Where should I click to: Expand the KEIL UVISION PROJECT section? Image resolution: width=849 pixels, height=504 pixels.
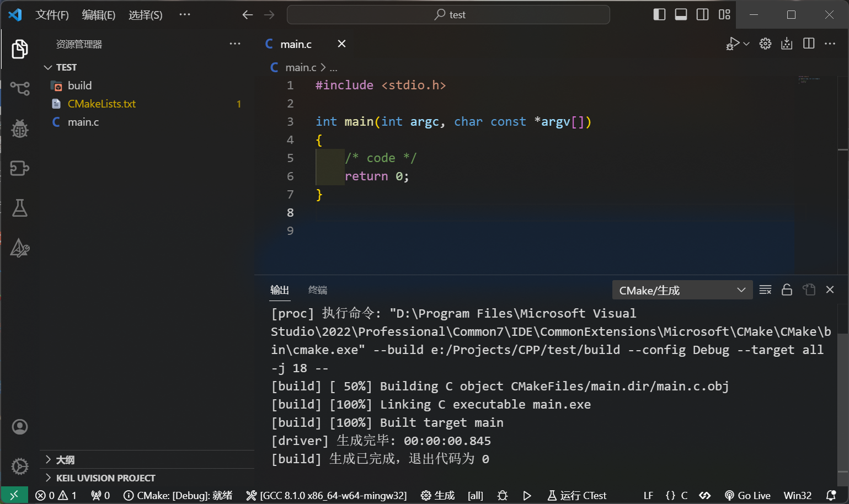click(x=105, y=478)
